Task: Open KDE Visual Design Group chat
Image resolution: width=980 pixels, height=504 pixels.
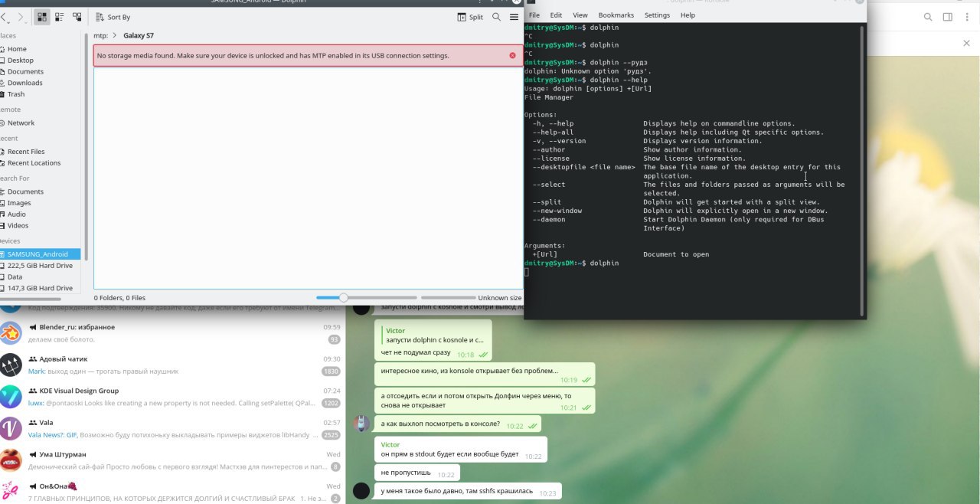Action: (x=172, y=397)
